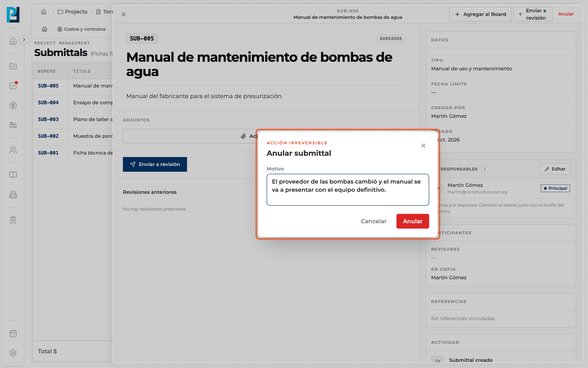Image resolution: width=588 pixels, height=368 pixels.
Task: Expand the sidebar with chevron arrow
Action: tap(24, 40)
